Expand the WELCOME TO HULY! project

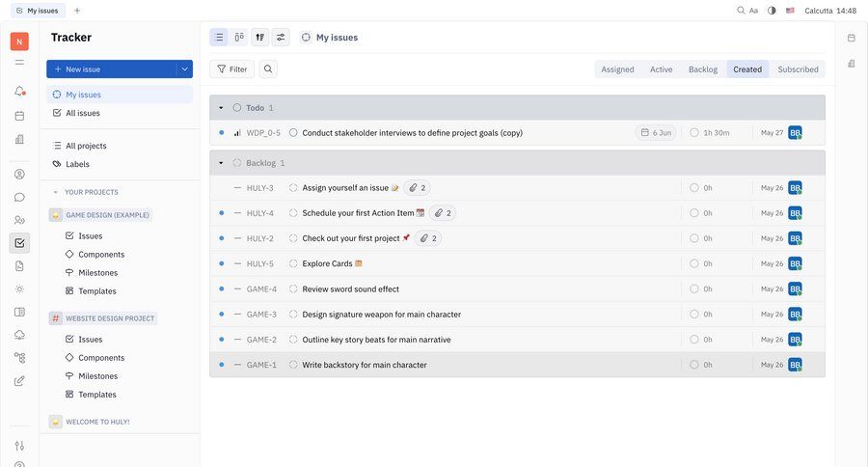coord(90,422)
